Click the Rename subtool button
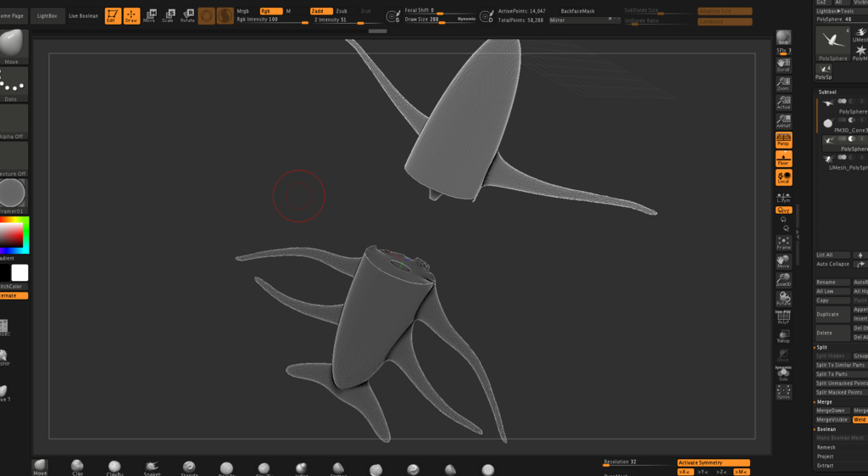 pyautogui.click(x=832, y=282)
